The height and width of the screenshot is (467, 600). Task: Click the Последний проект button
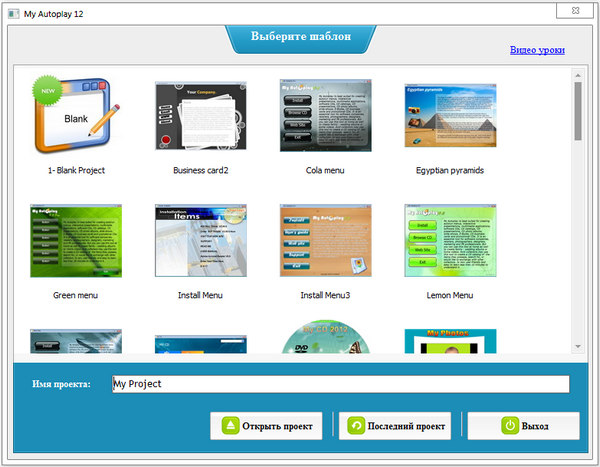click(x=396, y=426)
